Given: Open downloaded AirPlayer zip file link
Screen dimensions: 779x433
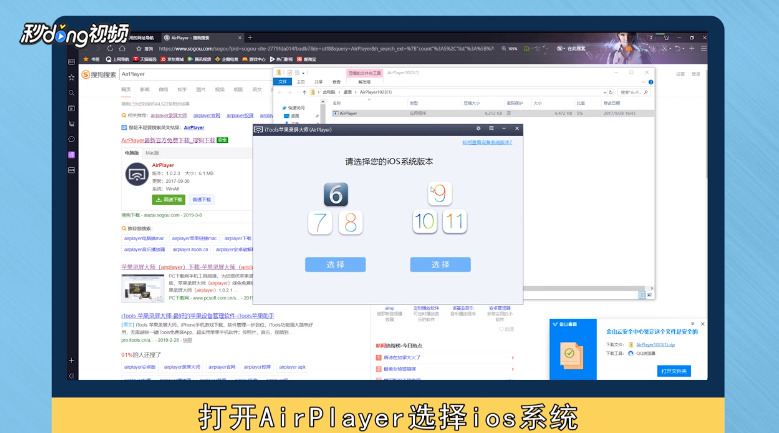Looking at the screenshot, I should [655, 345].
